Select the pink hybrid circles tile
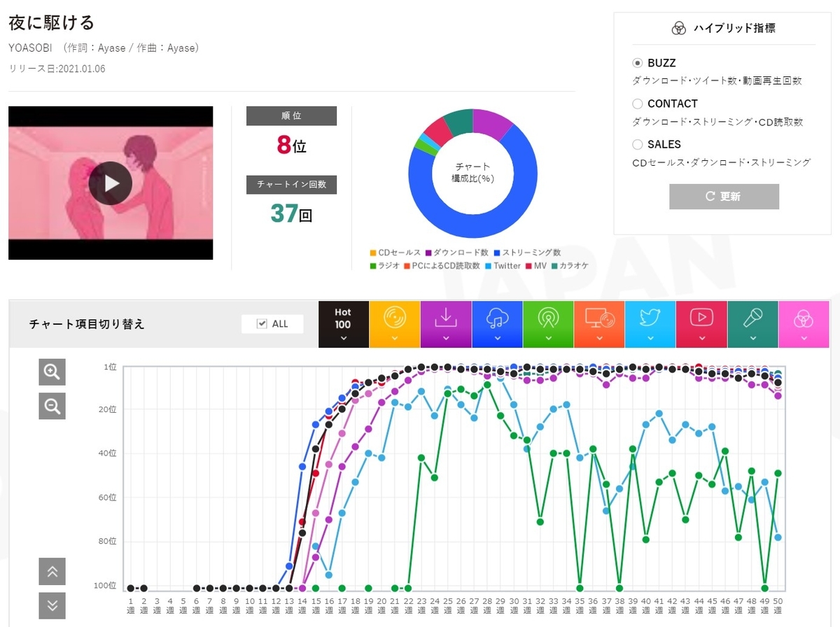Image resolution: width=840 pixels, height=627 pixels. point(804,325)
